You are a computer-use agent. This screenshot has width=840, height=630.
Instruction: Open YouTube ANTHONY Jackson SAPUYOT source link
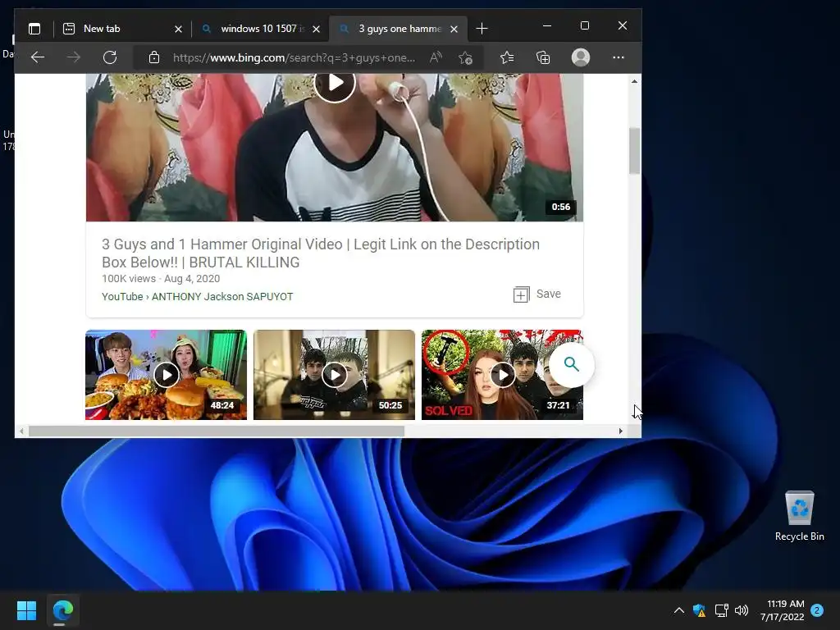[197, 296]
